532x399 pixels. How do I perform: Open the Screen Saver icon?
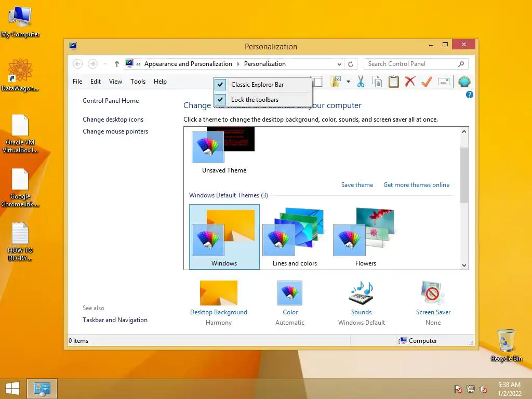[433, 292]
